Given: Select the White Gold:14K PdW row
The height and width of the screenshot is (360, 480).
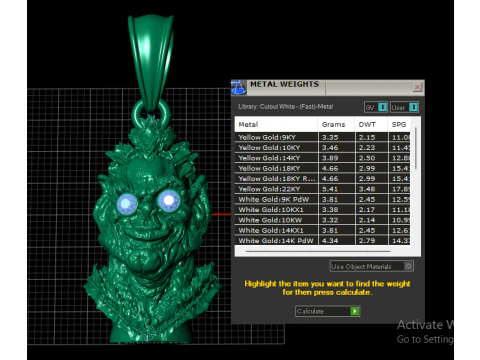Looking at the screenshot, I should [x=323, y=240].
